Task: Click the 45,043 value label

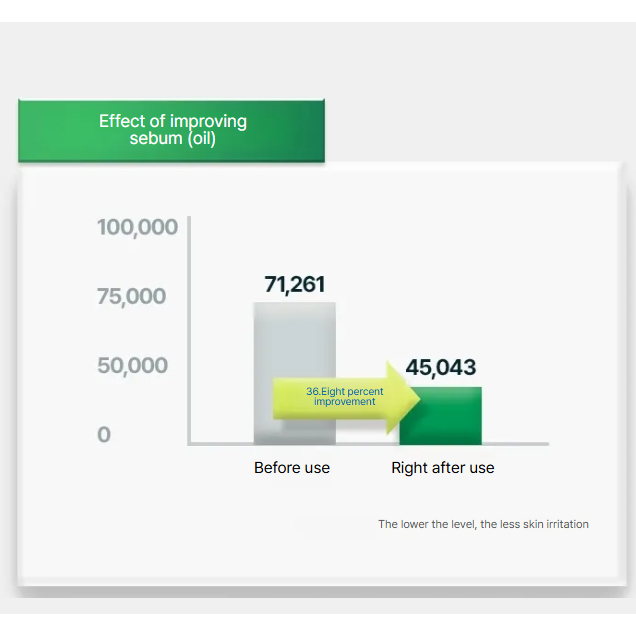Action: pyautogui.click(x=440, y=367)
